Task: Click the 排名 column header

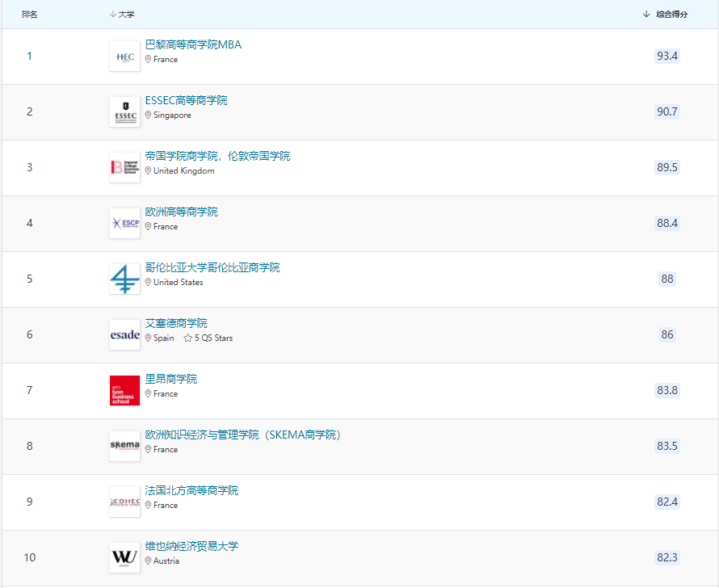Action: [x=29, y=15]
